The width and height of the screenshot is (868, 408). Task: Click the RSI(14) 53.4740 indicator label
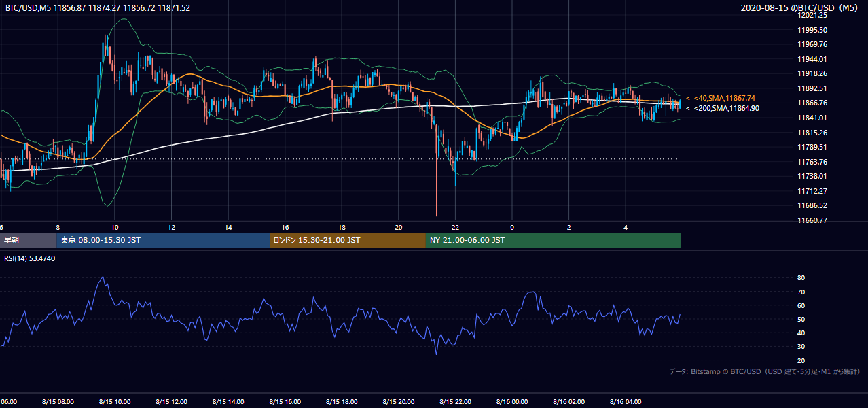(x=30, y=258)
